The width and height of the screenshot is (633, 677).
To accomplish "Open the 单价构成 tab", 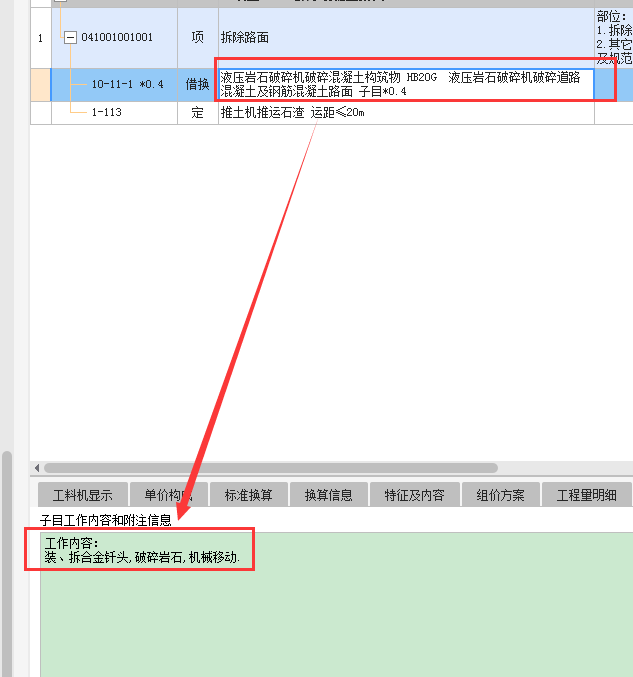I will tap(169, 495).
